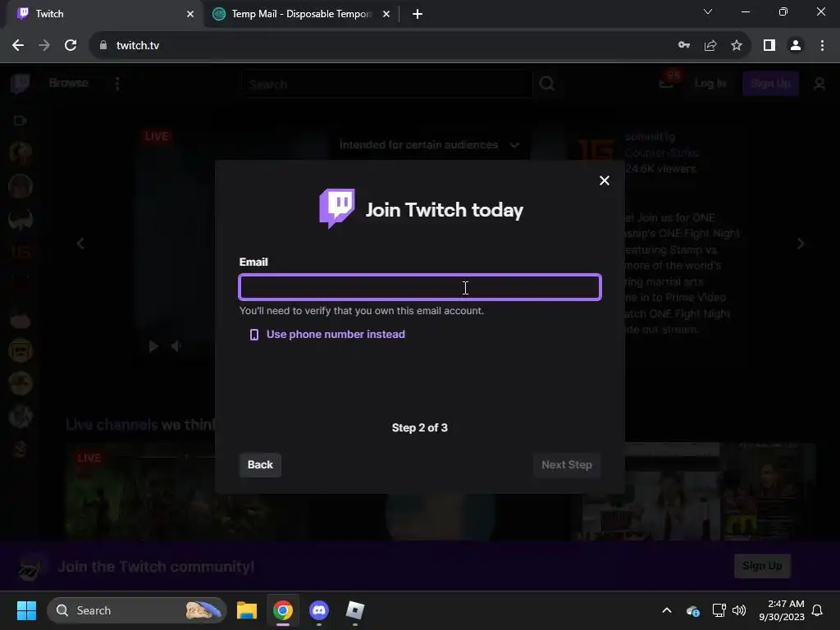Play the featured stream
Viewport: 840px width, 630px height.
[x=153, y=347]
